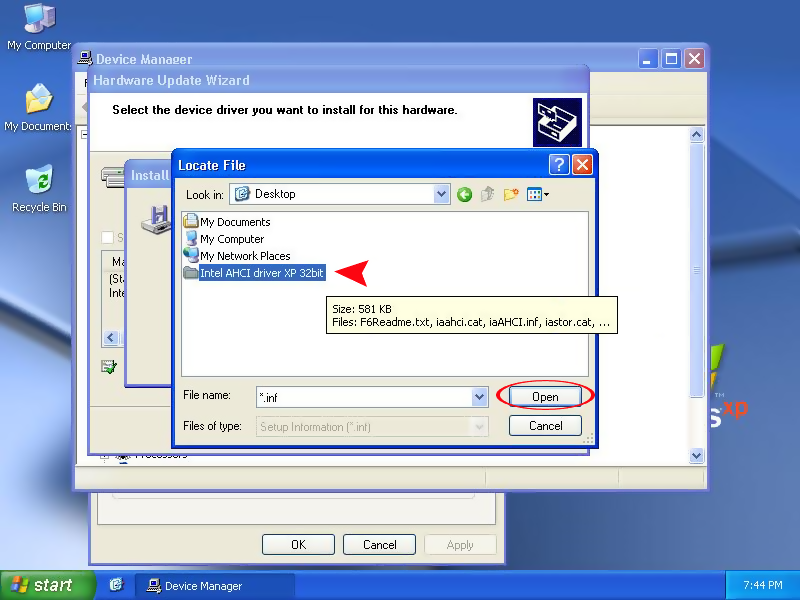
Task: Go up one folder level icon
Action: (487, 194)
